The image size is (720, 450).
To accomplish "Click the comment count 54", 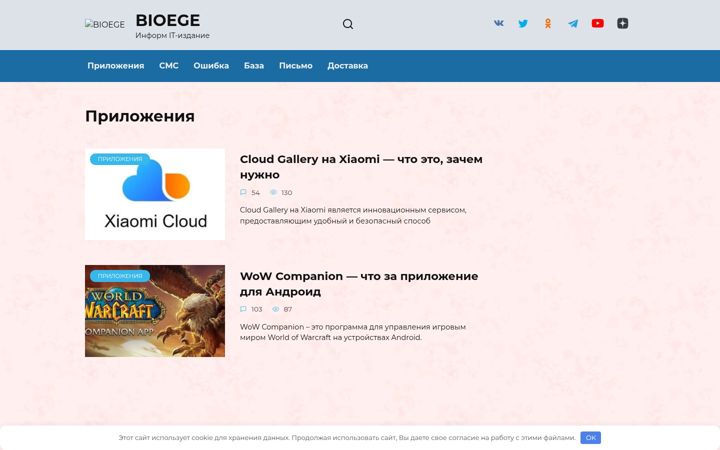I will [255, 192].
